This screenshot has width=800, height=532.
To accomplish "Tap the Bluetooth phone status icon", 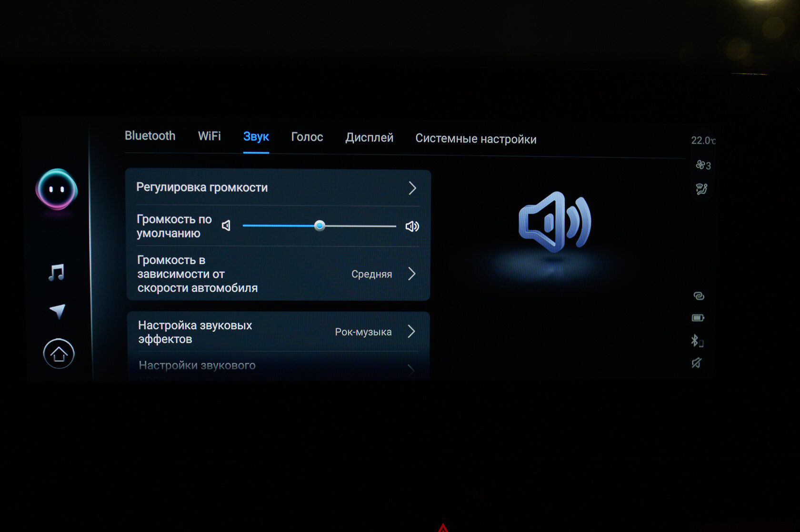I will [x=697, y=341].
